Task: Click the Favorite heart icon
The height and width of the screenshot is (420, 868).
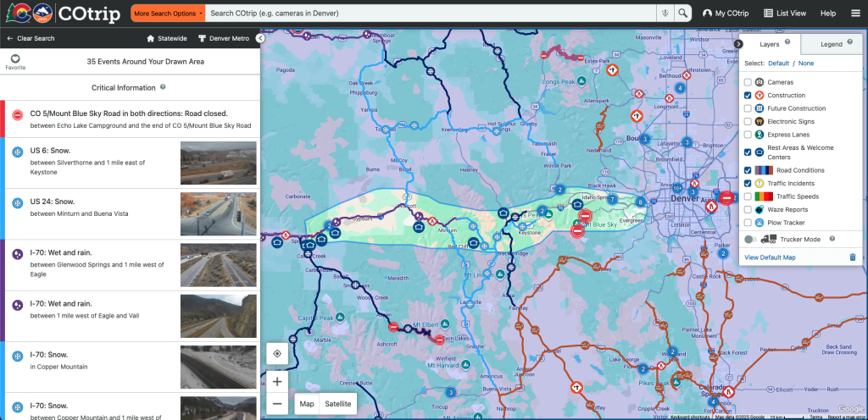Action: (14, 58)
